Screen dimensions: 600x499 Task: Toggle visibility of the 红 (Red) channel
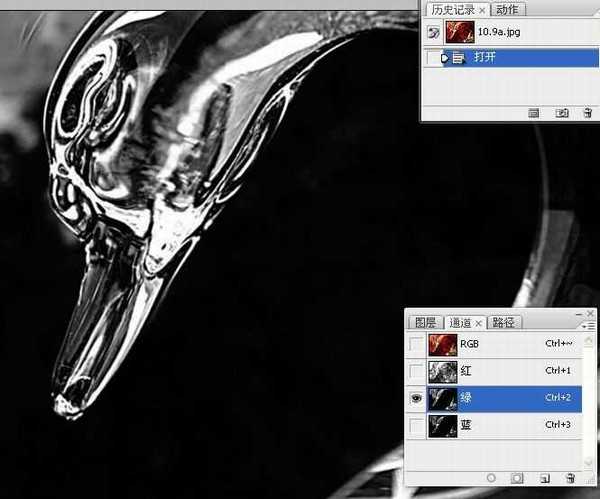[x=415, y=371]
